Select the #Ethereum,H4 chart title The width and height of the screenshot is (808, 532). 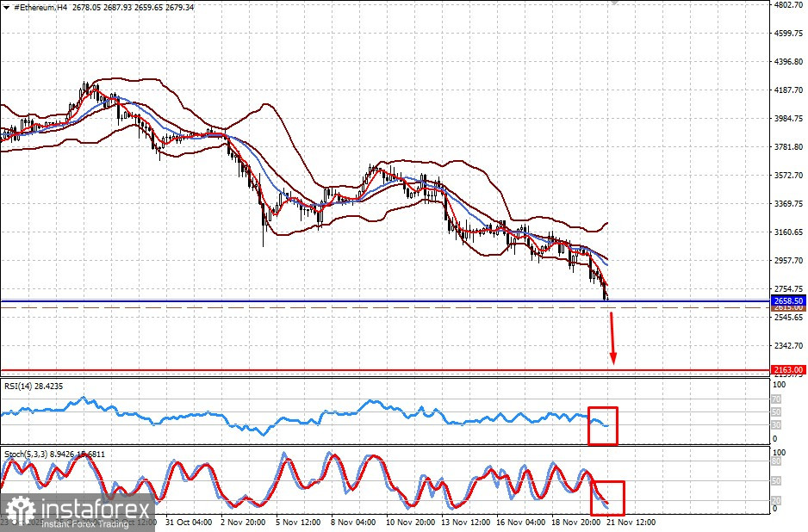point(41,8)
